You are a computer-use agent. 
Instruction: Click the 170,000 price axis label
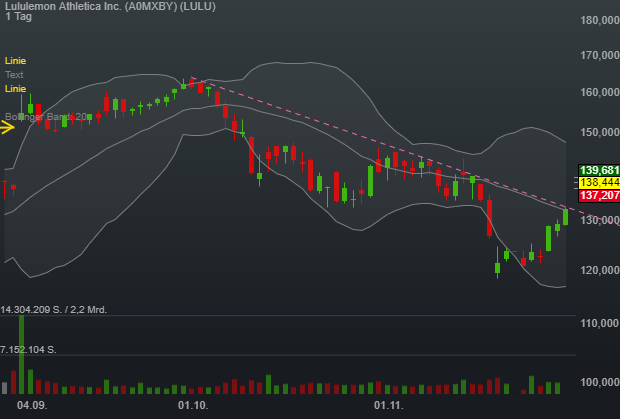pyautogui.click(x=600, y=55)
